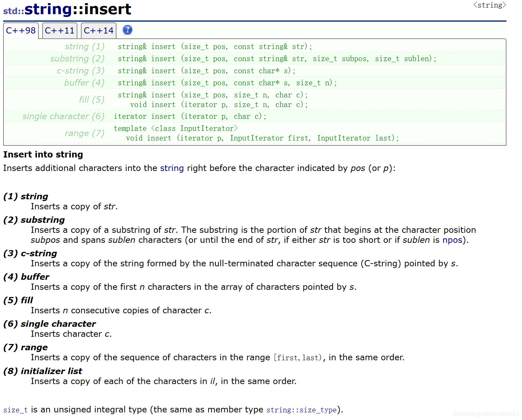Click the 'iterator insert (iterator p, char c)' prototype

click(190, 116)
